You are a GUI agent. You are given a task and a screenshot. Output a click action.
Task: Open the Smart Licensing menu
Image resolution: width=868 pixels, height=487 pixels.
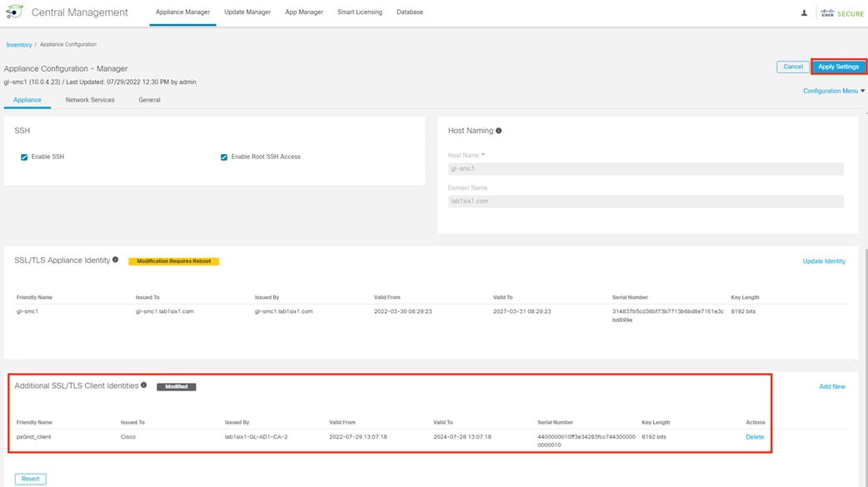pyautogui.click(x=360, y=12)
